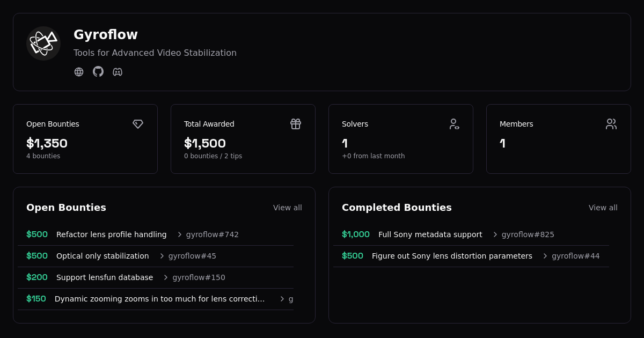Open the Dynamic zooming bounty row

click(159, 299)
